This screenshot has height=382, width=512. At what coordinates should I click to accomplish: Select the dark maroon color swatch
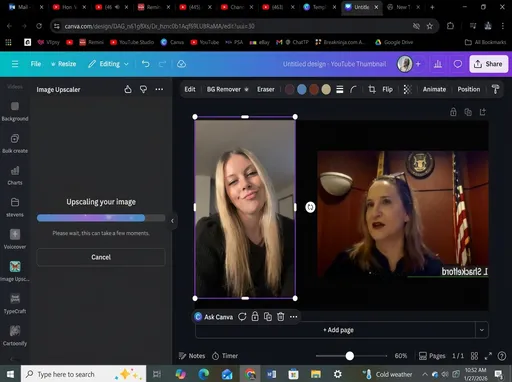(x=290, y=89)
